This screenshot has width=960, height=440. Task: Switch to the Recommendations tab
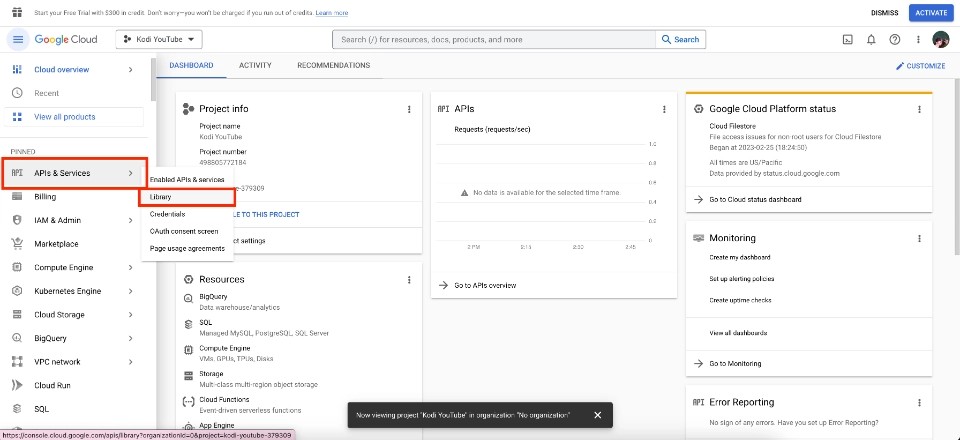click(x=334, y=65)
